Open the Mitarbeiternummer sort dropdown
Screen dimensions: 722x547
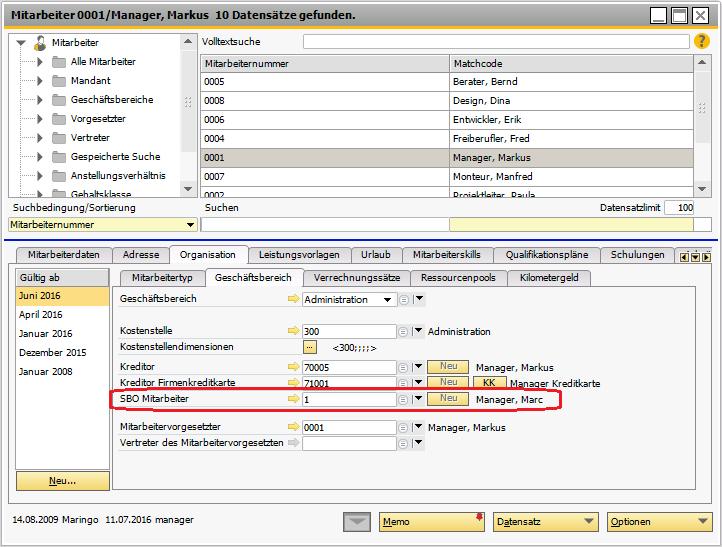[190, 225]
